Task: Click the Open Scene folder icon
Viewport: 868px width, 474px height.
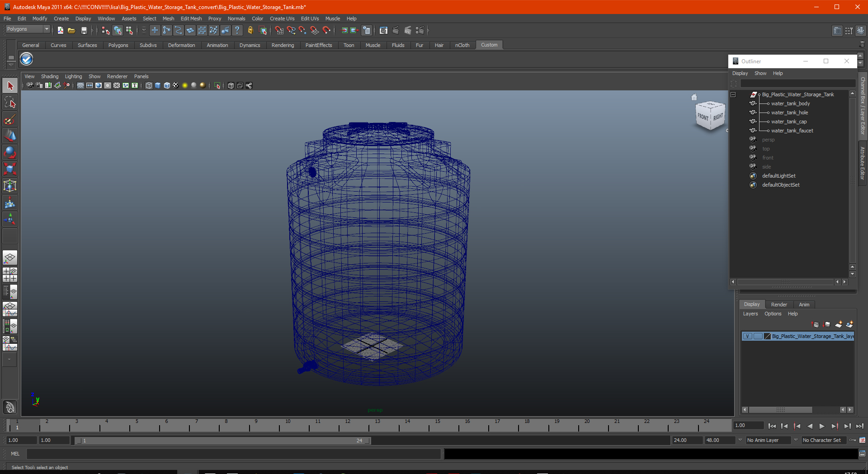Action: click(x=71, y=30)
